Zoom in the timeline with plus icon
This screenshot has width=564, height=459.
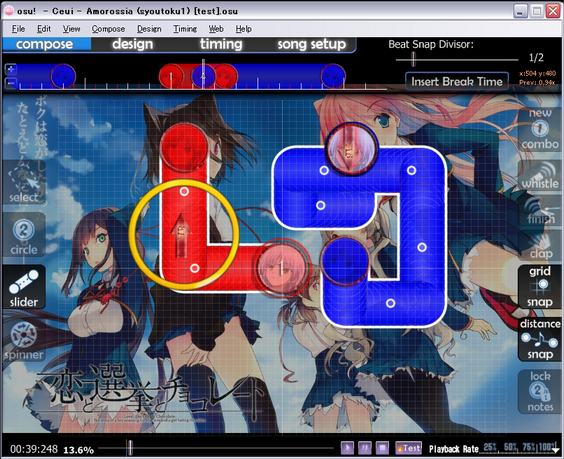pos(11,69)
